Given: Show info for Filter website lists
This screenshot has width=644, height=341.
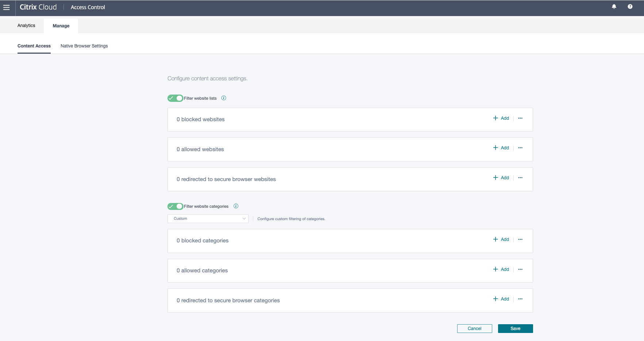Looking at the screenshot, I should (224, 98).
